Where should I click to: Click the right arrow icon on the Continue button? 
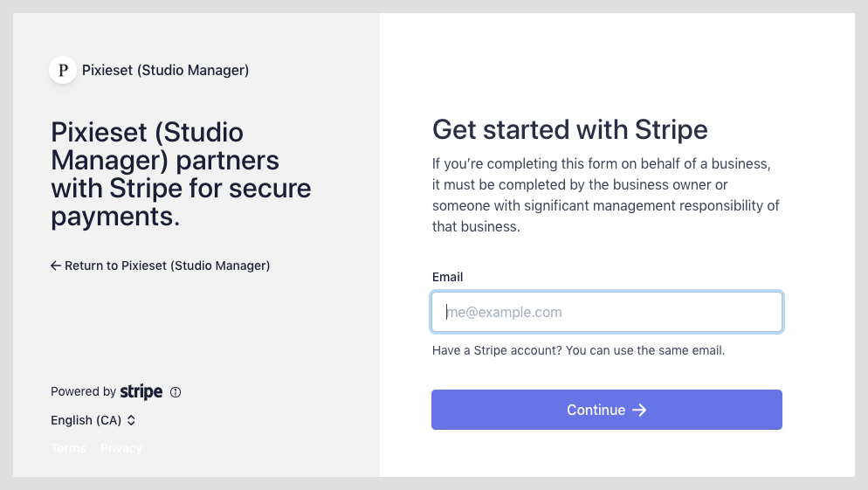pyautogui.click(x=639, y=410)
